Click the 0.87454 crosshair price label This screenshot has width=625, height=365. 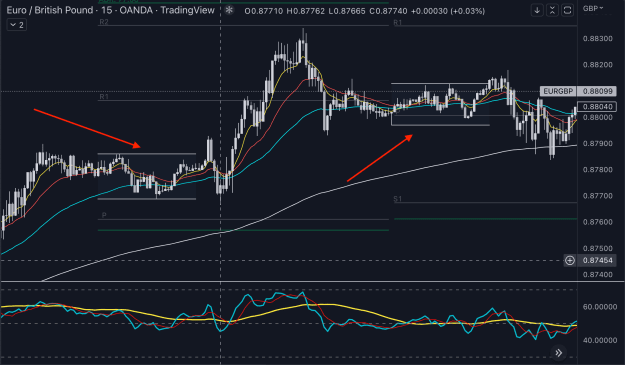[597, 260]
